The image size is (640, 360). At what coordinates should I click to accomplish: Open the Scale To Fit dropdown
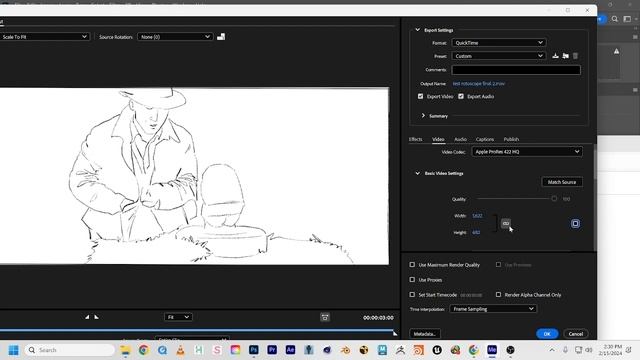(44, 37)
